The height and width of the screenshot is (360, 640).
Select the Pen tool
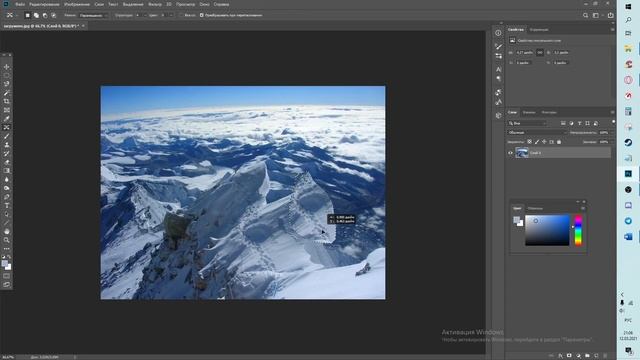pos(7,197)
